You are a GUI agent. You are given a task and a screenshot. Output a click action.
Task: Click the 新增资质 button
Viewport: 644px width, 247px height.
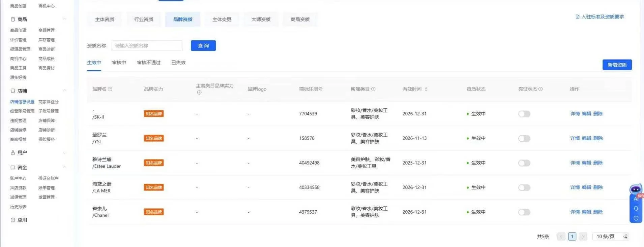(617, 65)
